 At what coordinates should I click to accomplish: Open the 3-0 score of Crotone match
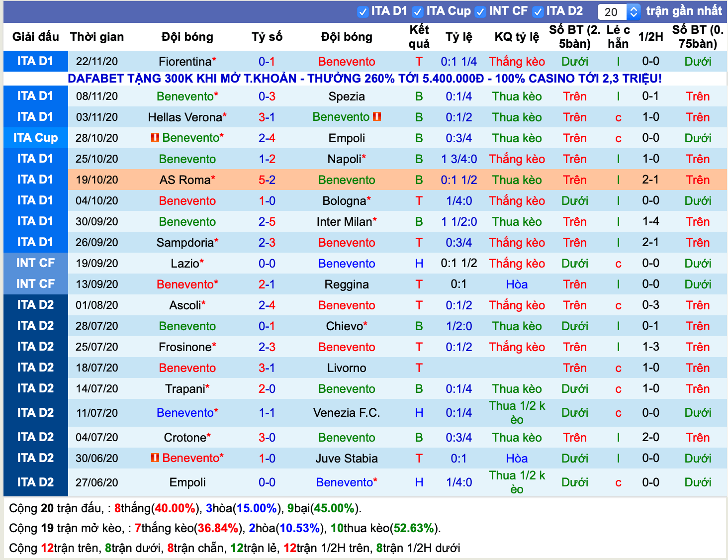click(267, 438)
